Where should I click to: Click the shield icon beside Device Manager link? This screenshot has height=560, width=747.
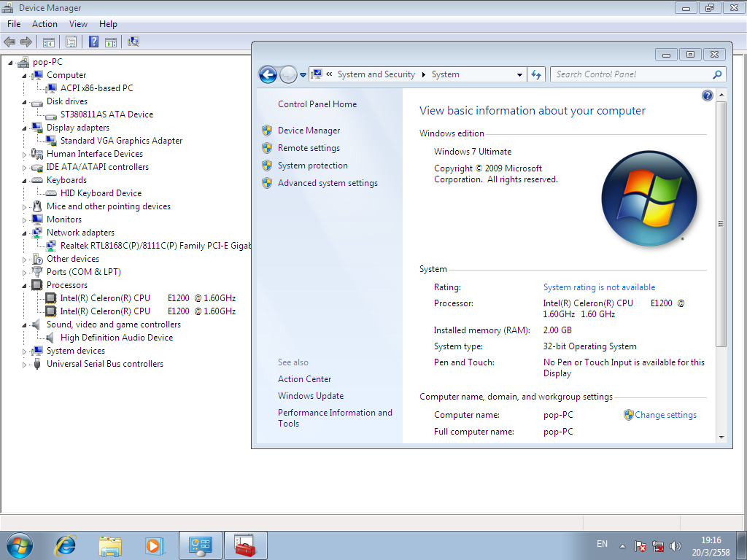click(x=267, y=131)
